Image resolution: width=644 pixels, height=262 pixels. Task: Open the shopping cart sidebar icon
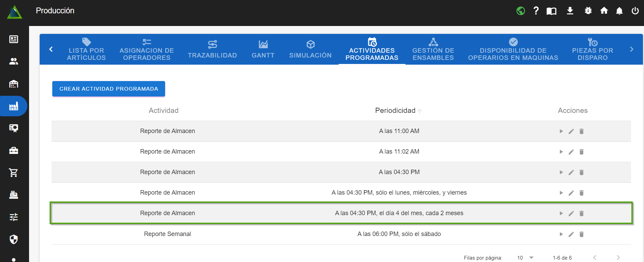pos(14,173)
